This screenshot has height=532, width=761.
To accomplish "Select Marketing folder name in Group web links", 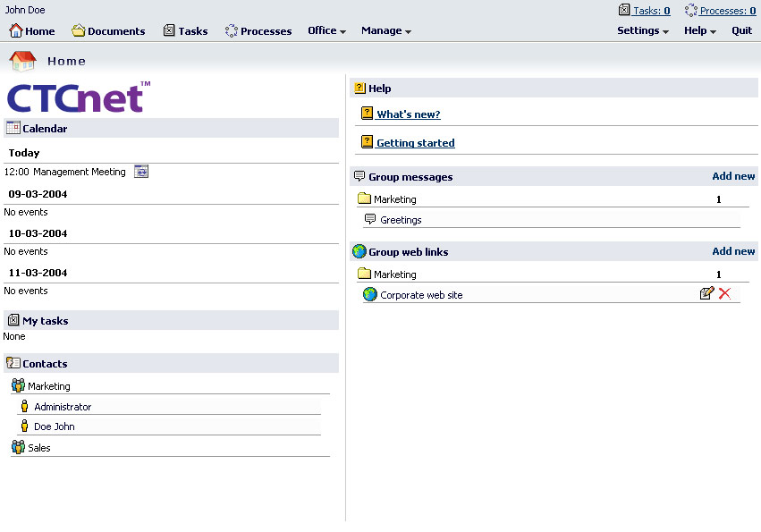I will pyautogui.click(x=395, y=274).
